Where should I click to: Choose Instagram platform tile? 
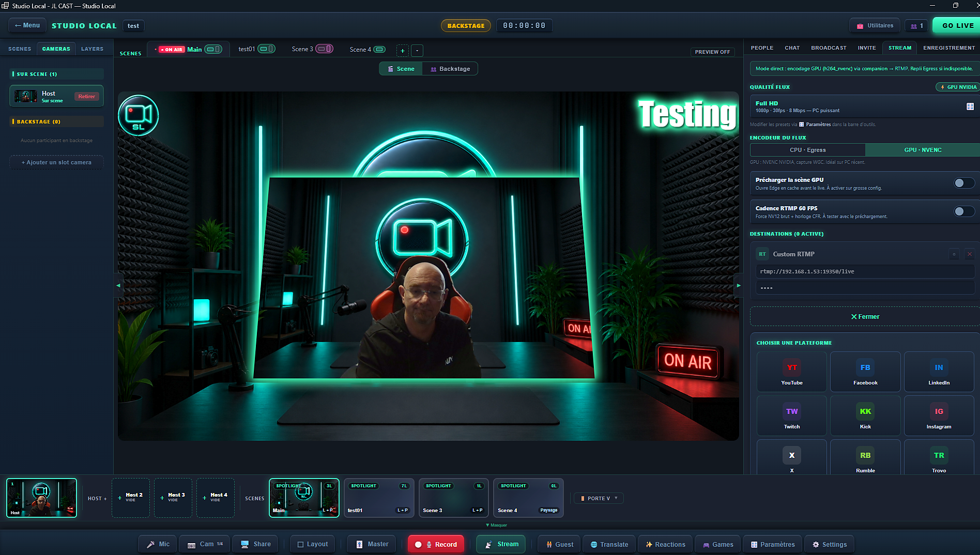pos(939,416)
